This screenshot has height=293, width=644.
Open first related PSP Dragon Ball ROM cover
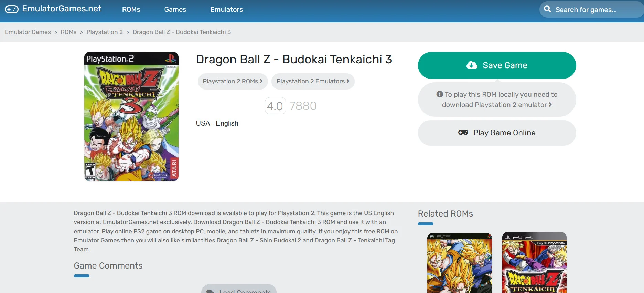(459, 263)
